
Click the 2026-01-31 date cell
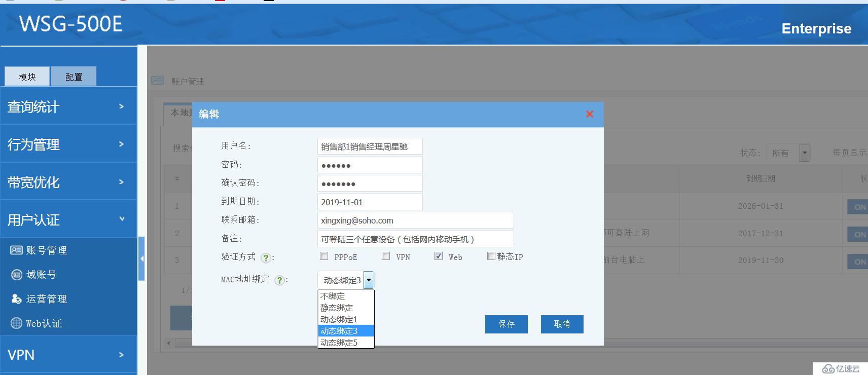tap(761, 206)
